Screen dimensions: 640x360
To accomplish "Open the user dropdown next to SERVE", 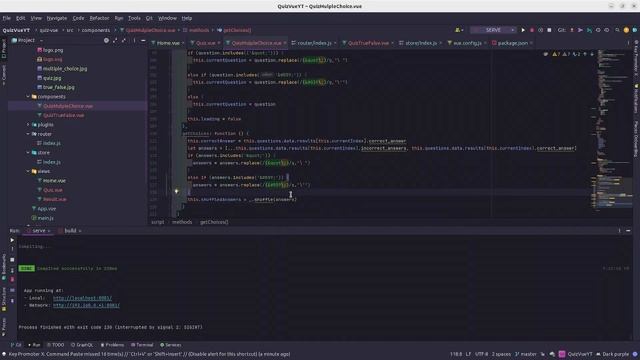I will pyautogui.click(x=459, y=30).
